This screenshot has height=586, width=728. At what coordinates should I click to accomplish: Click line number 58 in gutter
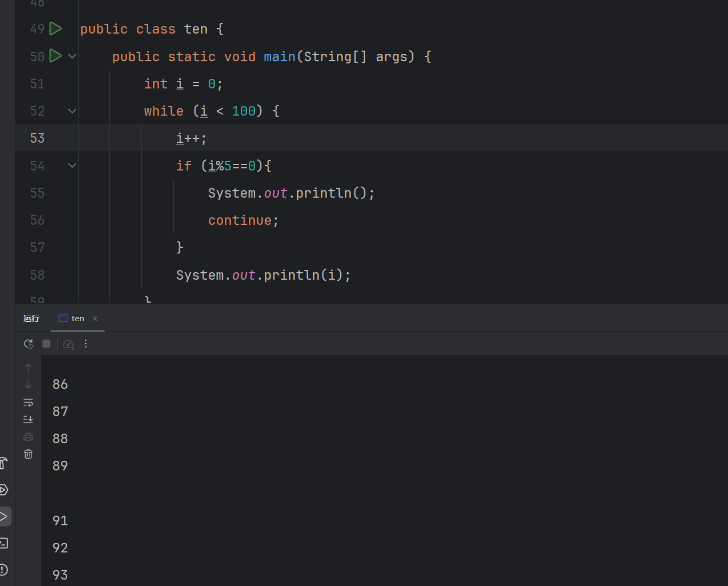click(37, 275)
